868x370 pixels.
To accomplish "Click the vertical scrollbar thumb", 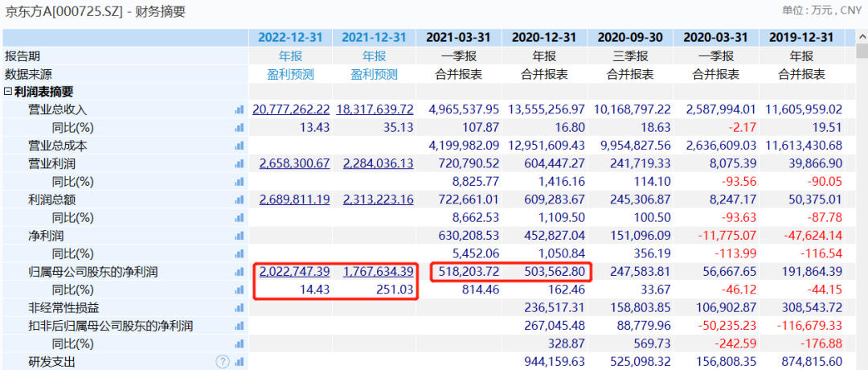I will click(862, 51).
